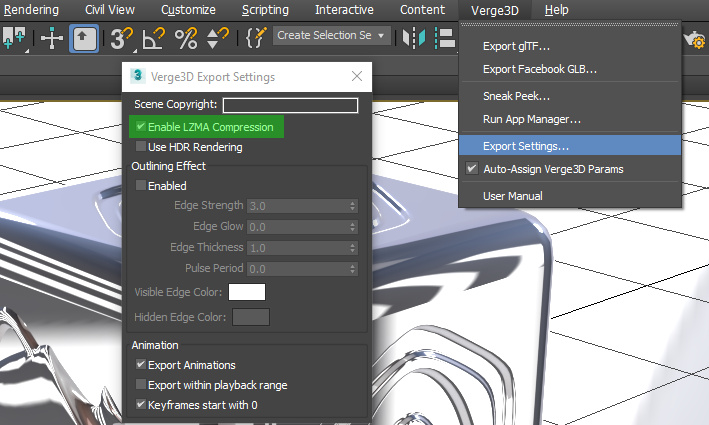Click the Edge Strength spinner arrows
The width and height of the screenshot is (709, 425).
point(353,206)
